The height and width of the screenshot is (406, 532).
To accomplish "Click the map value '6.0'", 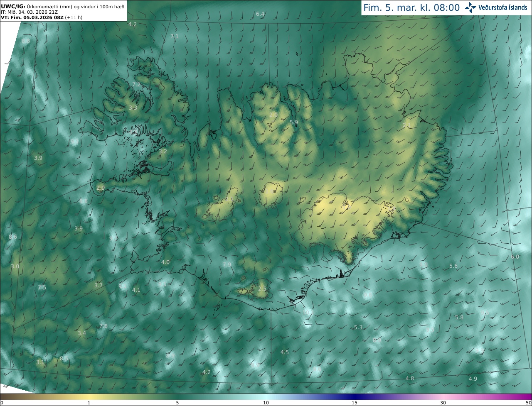I will pos(515,257).
